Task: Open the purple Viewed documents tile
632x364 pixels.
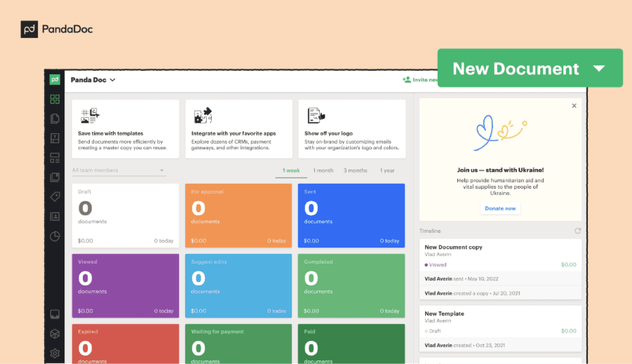Action: pos(126,285)
